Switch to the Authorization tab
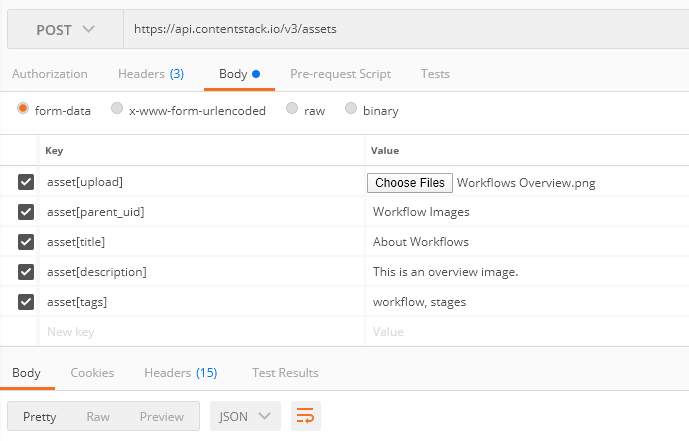This screenshot has width=689, height=441. point(49,74)
